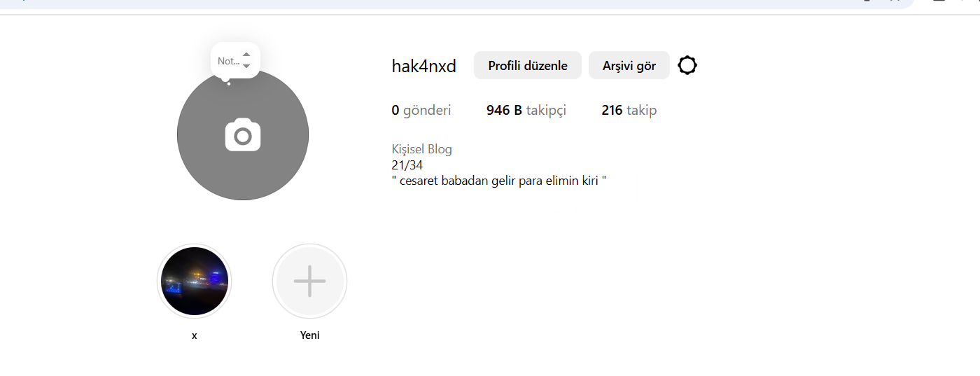Screen dimensions: 980x376
Task: Select the username 'hak4nxd'
Action: 424,67
